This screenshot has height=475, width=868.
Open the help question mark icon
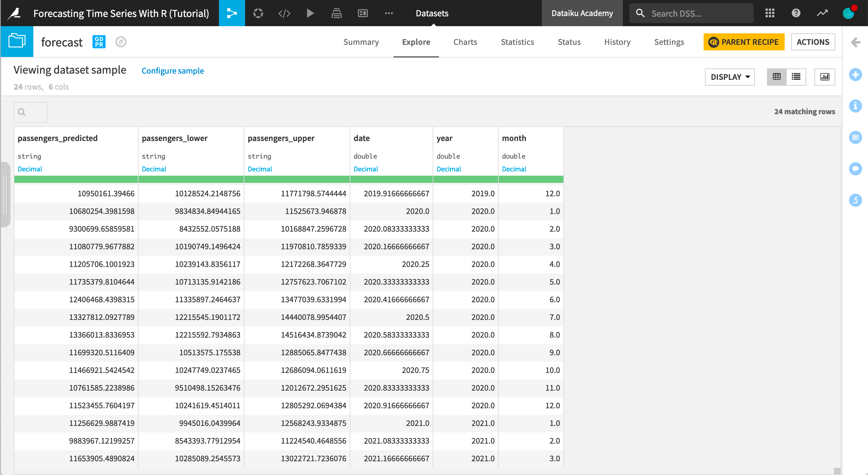pyautogui.click(x=796, y=13)
